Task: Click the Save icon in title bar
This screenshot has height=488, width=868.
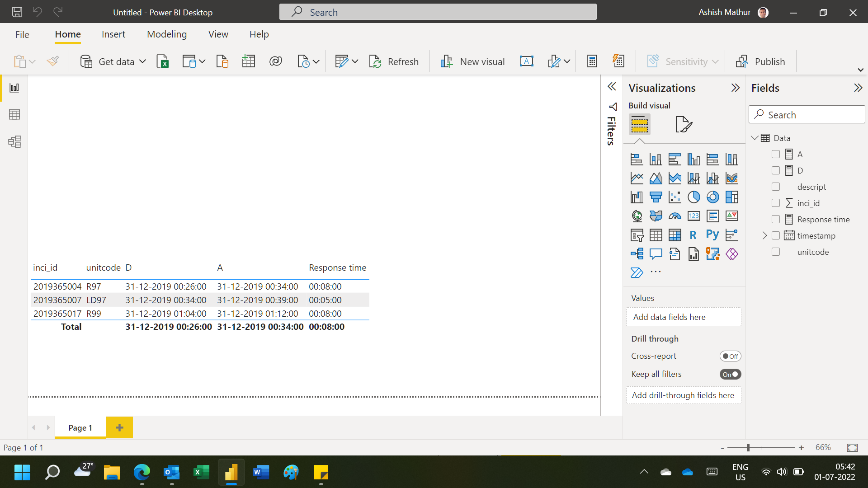Action: tap(17, 12)
